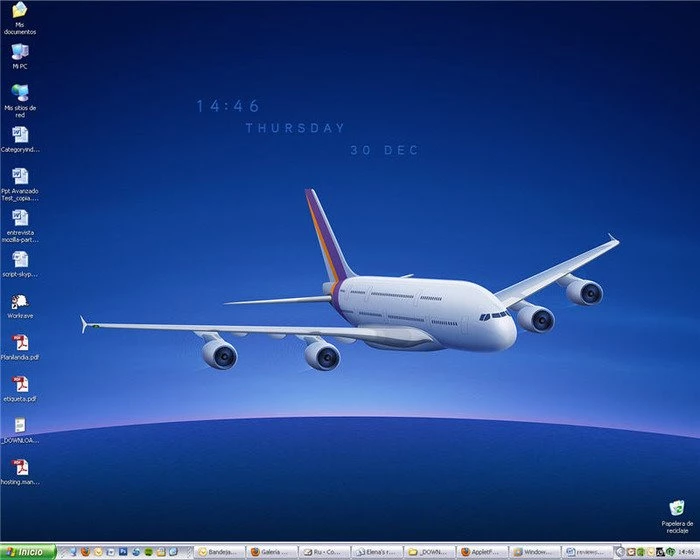Switch to the Ru - Co... taskbar window
This screenshot has height=560, width=700.
click(324, 552)
